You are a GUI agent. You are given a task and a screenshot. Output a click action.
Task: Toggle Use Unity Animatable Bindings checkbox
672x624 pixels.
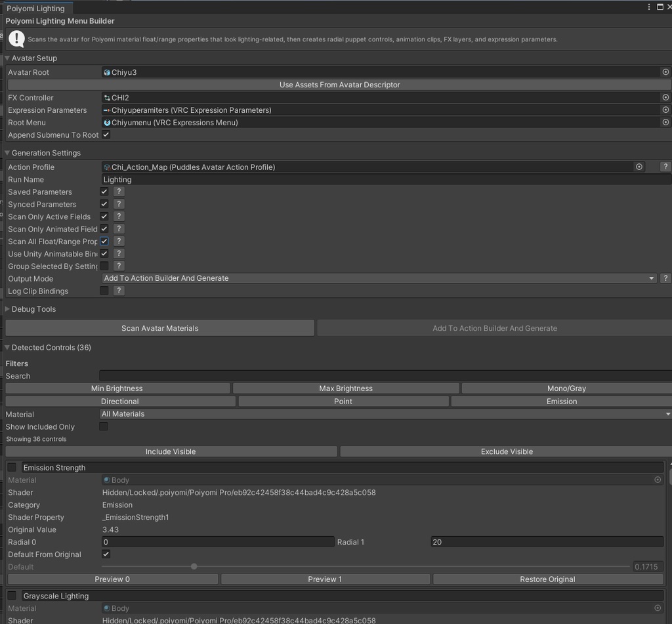pyautogui.click(x=104, y=254)
